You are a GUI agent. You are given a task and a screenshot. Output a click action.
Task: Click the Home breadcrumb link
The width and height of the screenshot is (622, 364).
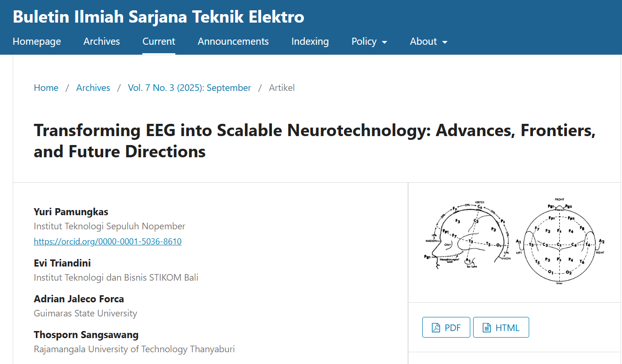[x=46, y=88]
